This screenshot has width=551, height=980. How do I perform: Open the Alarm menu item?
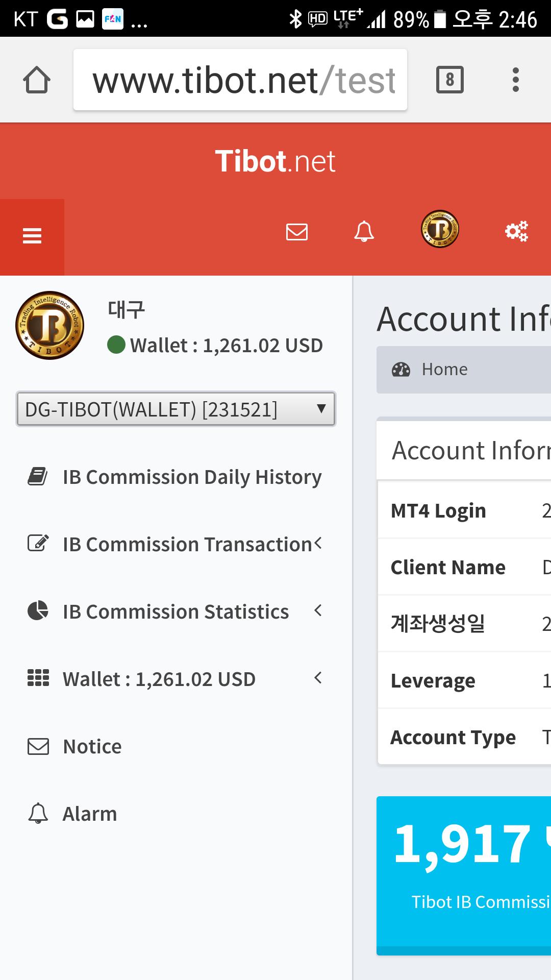click(x=176, y=814)
